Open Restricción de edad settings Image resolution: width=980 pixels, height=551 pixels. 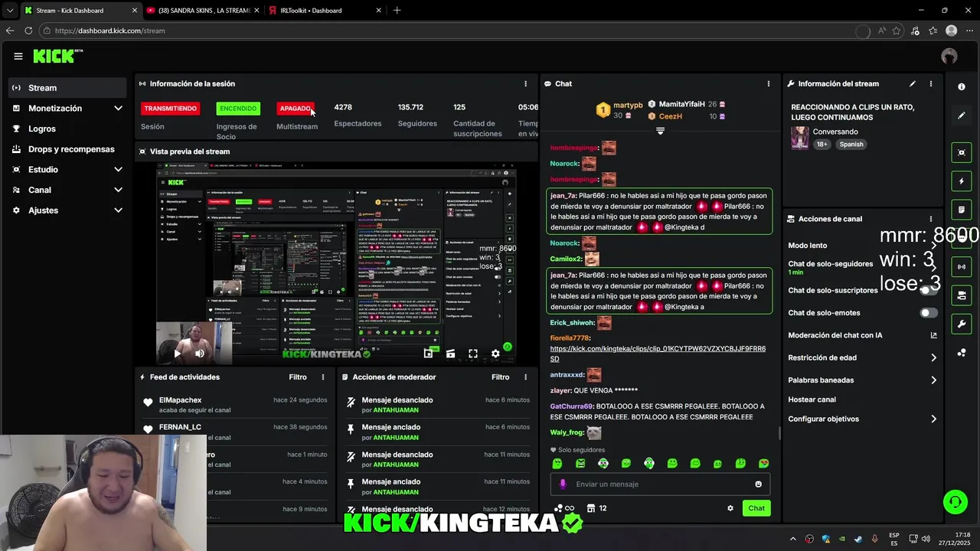tap(862, 357)
